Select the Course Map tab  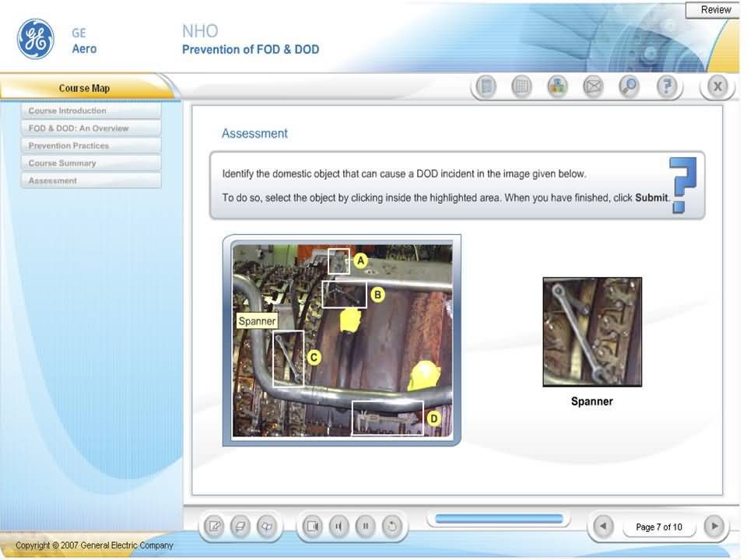[85, 88]
